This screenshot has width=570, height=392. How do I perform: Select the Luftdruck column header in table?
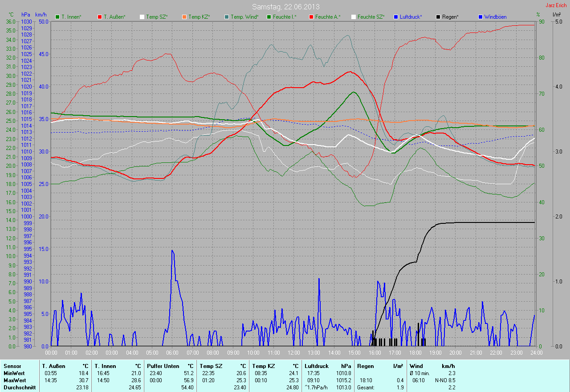[316, 366]
